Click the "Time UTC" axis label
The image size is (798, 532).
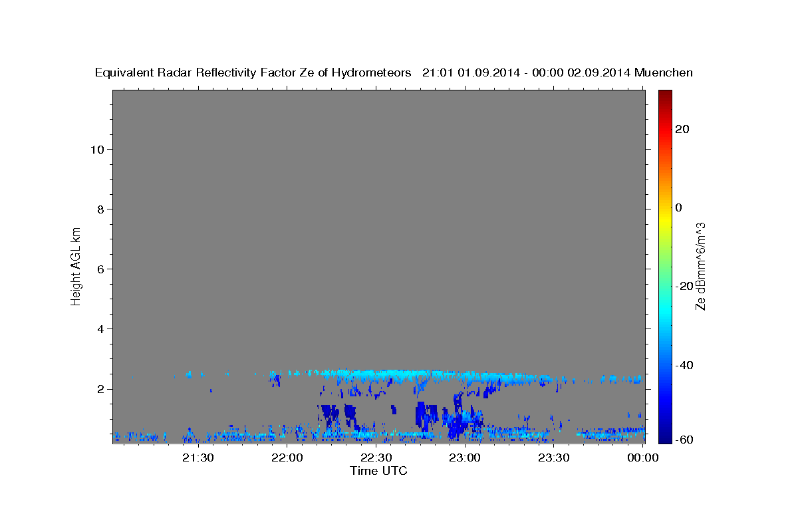coord(378,471)
